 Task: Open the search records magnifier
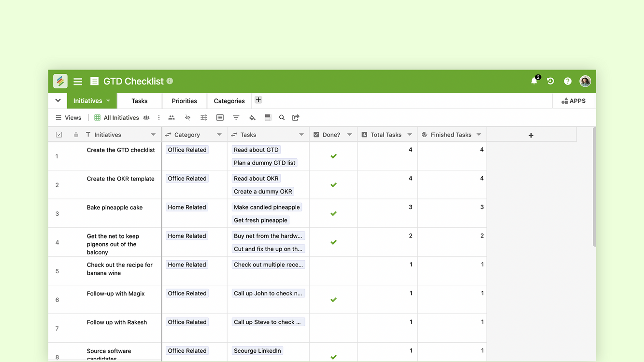282,117
